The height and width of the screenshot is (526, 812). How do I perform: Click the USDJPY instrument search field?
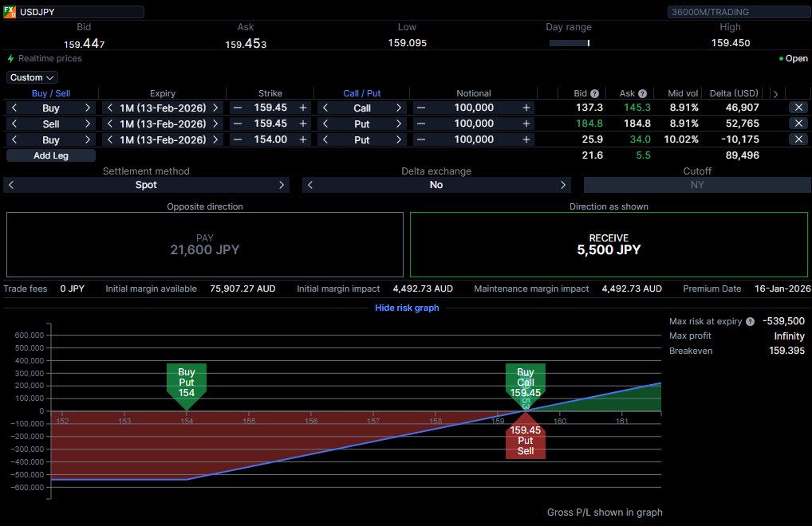click(x=80, y=12)
